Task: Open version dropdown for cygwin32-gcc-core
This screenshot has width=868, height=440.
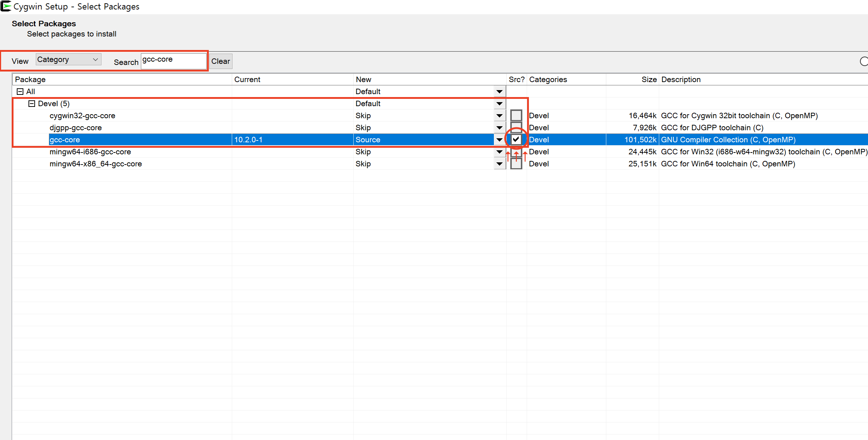Action: point(499,116)
